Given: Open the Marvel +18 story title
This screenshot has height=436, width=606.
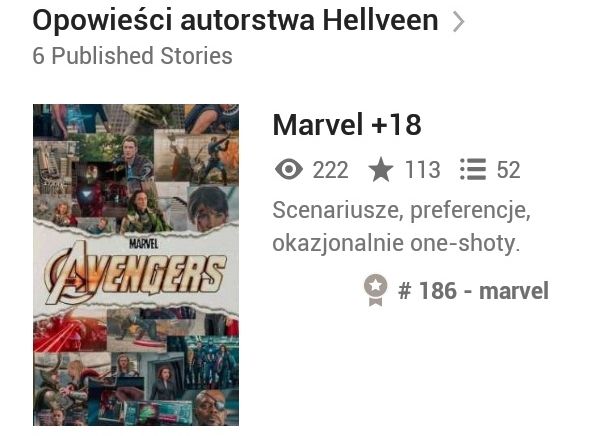Looking at the screenshot, I should coord(347,124).
